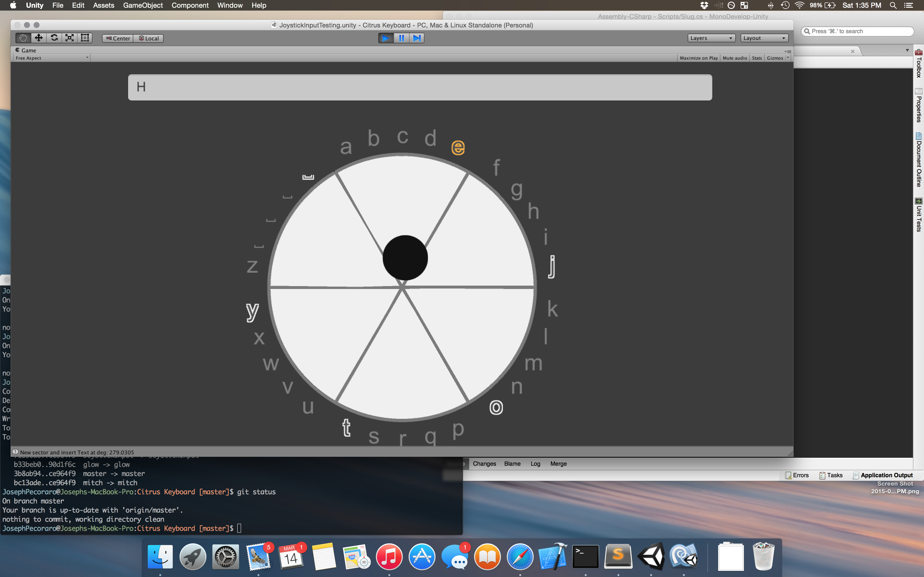Screen dimensions: 924x577
Task: Open the Layers dropdown
Action: [x=711, y=38]
